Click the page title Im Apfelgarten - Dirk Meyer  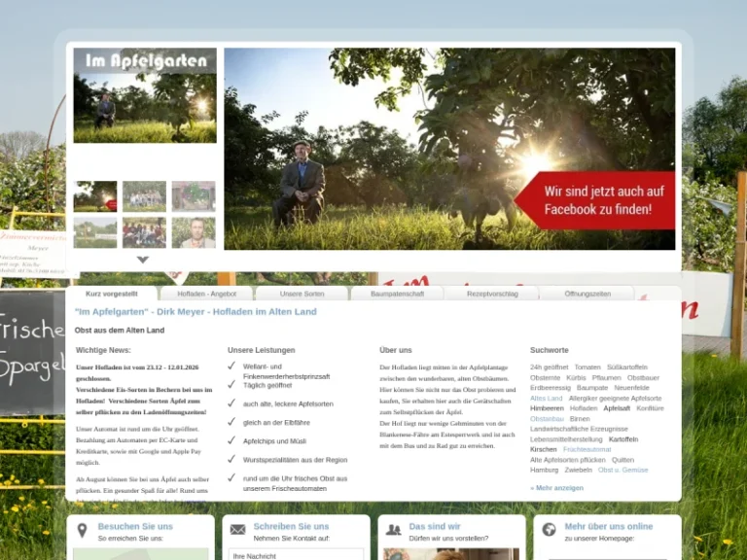[196, 311]
